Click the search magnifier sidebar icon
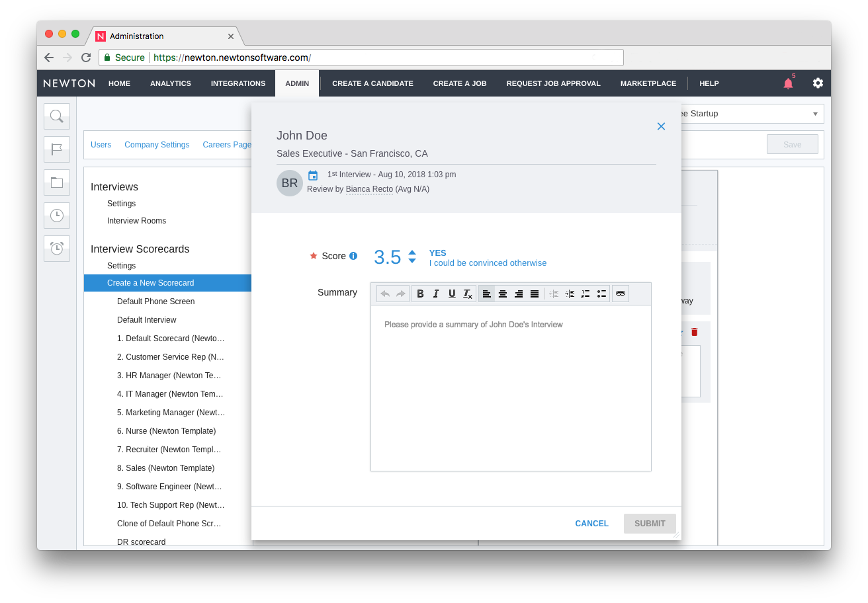The height and width of the screenshot is (603, 868). click(57, 116)
